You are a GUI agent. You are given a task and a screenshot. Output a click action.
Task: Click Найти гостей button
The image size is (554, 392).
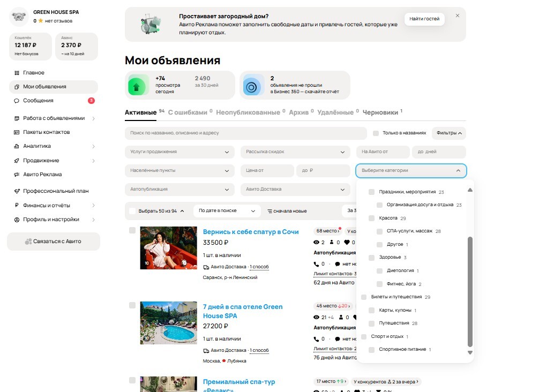[424, 19]
